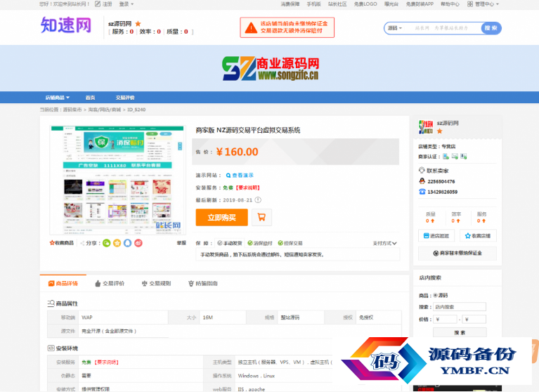Switch to 交易规则 tab
Viewport: 539px width, 392px height.
[x=157, y=283]
